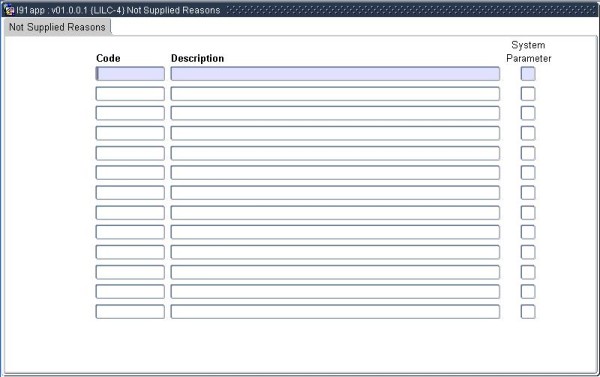Select the Code field in the tenth row

(130, 252)
